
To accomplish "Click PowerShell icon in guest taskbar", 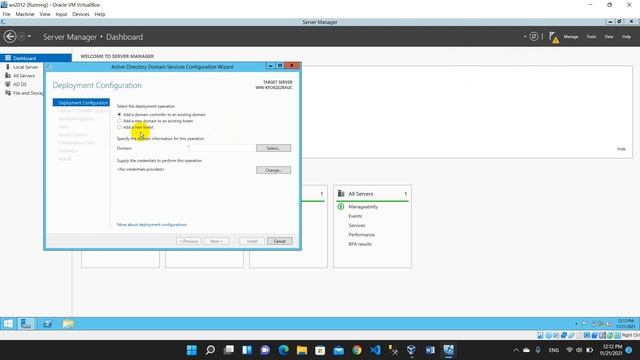I will 47,324.
